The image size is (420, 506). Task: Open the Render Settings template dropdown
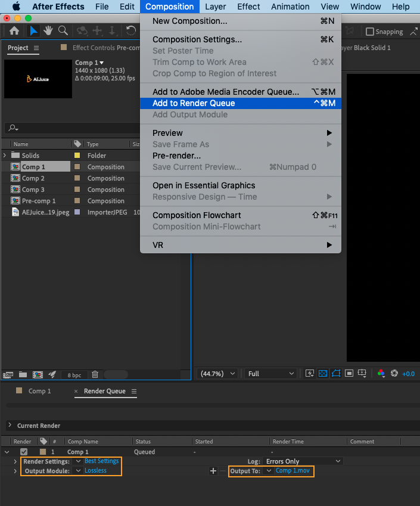[x=78, y=461]
